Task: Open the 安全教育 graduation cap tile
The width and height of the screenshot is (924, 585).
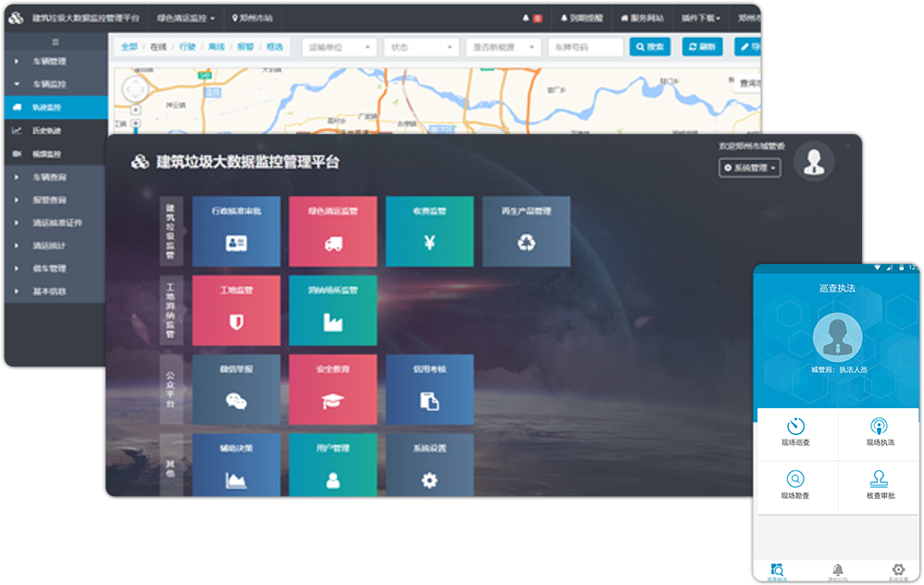Action: pos(332,390)
